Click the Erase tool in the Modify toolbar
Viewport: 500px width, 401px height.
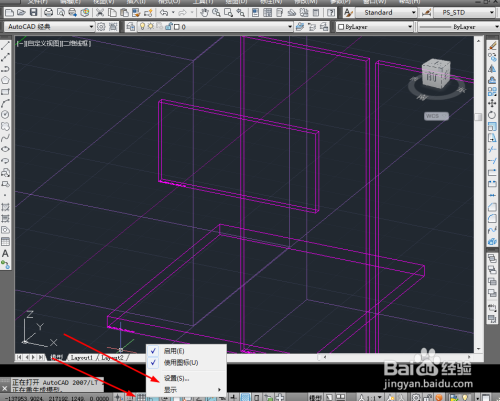pyautogui.click(x=492, y=46)
